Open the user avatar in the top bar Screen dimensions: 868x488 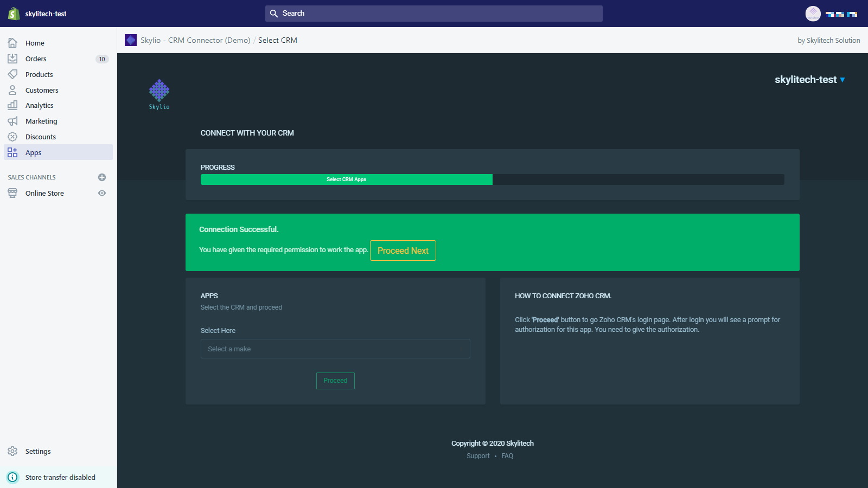tap(813, 14)
